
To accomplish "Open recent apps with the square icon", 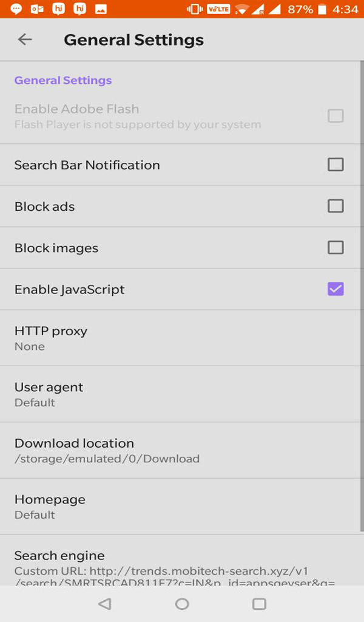I will pyautogui.click(x=259, y=604).
